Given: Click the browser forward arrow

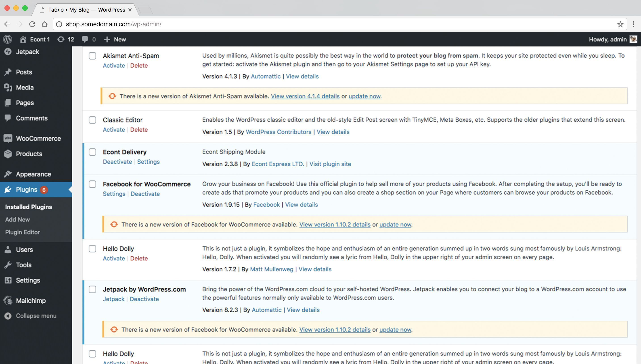Looking at the screenshot, I should pos(19,24).
